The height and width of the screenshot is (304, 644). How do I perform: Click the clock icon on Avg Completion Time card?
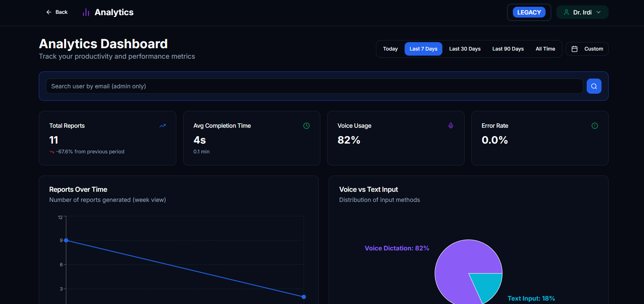[x=306, y=125]
